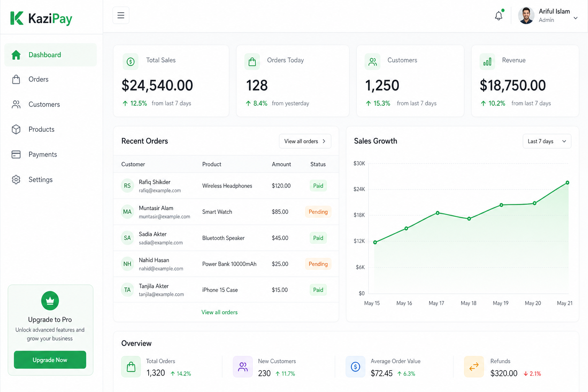The image size is (588, 392).
Task: Expand the Ariful Islam account dropdown arrow
Action: click(x=575, y=18)
